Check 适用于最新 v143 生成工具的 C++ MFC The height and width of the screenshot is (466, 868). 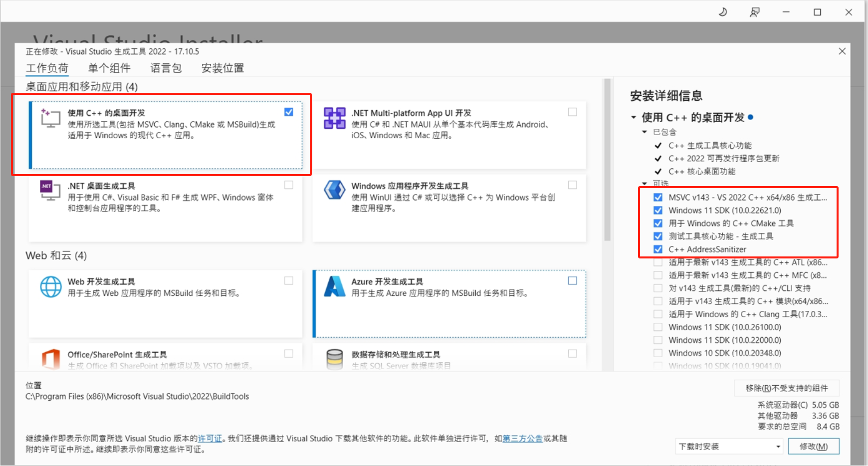pos(658,275)
